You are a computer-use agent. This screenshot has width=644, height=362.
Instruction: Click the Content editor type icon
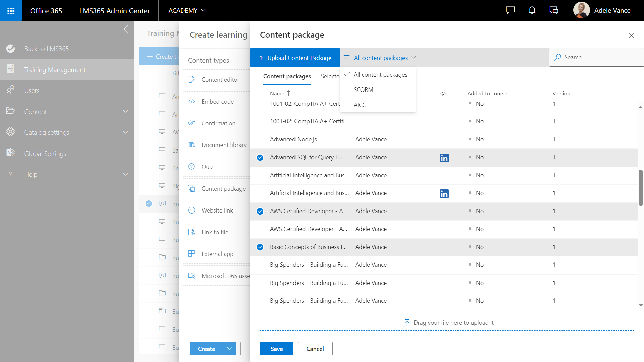click(192, 79)
